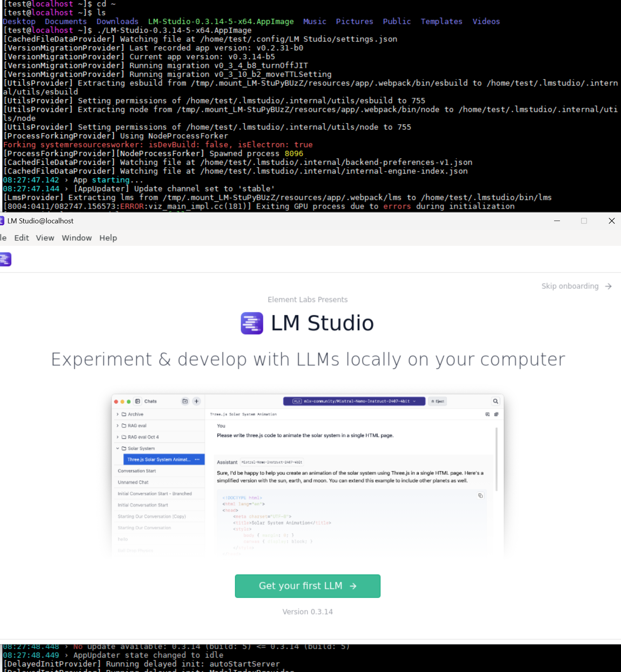Click spawned process id '8096' in the terminal
621x672 pixels.
coord(294,154)
